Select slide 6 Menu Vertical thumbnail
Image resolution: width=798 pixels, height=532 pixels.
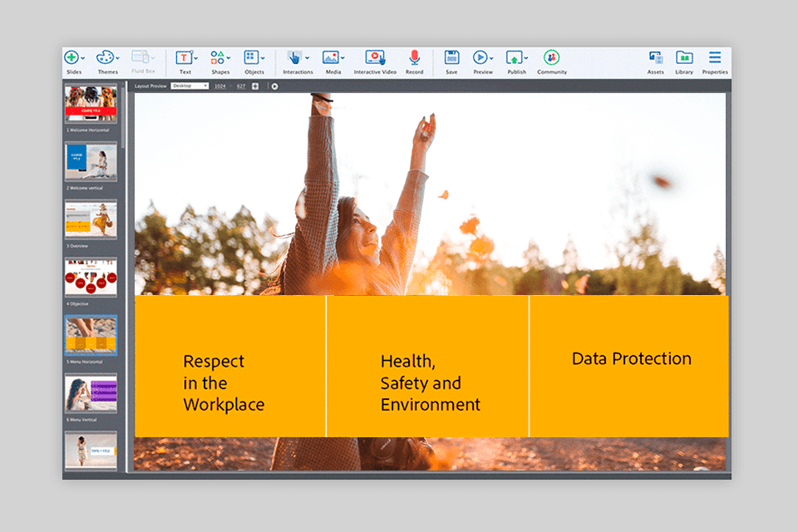coord(91,393)
